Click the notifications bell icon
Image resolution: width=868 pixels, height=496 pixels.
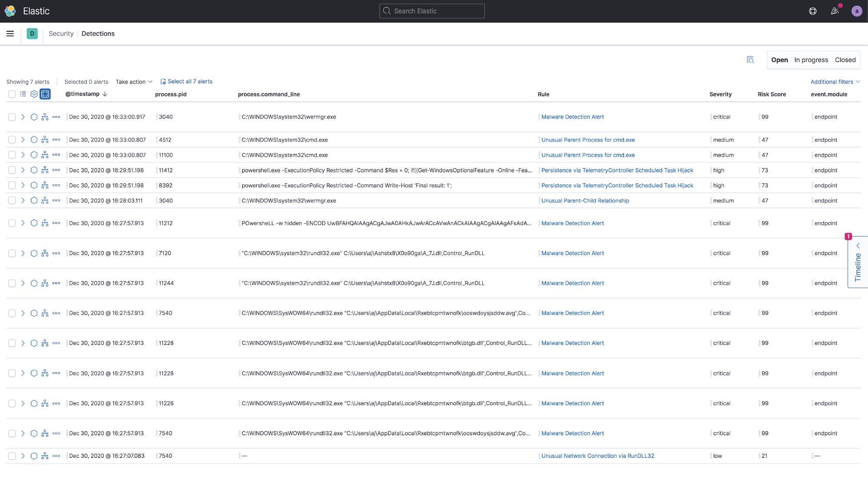tap(834, 11)
